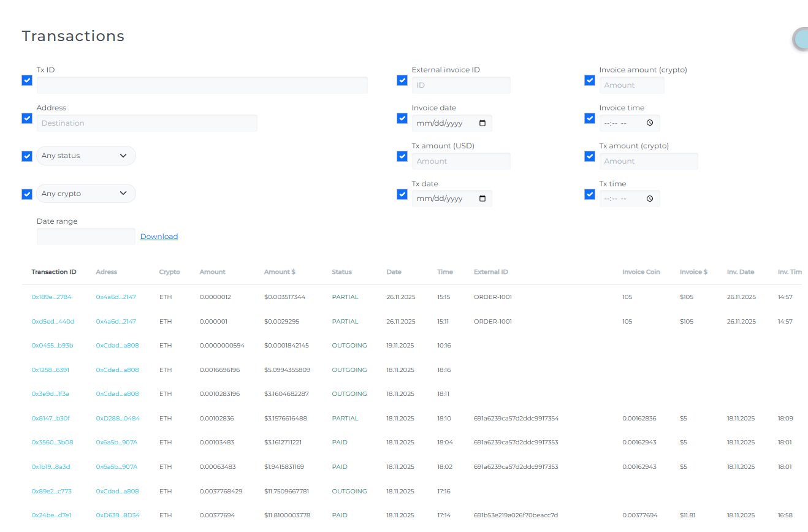
Task: Focus the Date range input field
Action: (86, 237)
